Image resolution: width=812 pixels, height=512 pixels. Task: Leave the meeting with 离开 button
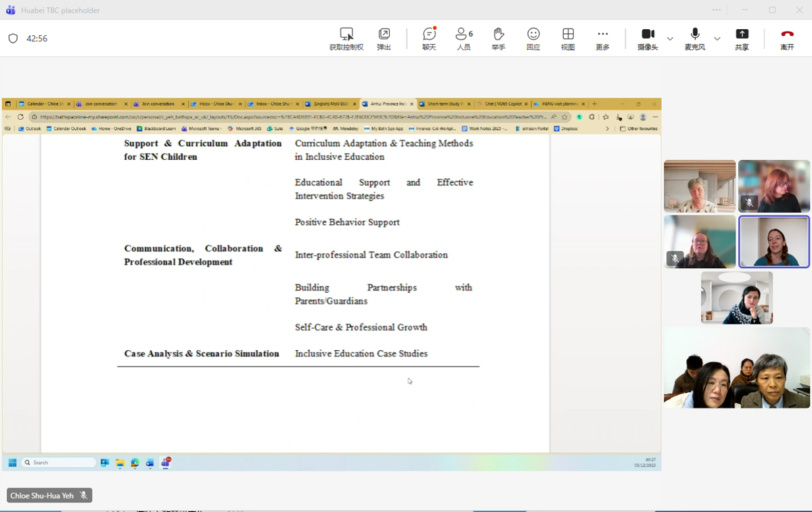coord(787,35)
